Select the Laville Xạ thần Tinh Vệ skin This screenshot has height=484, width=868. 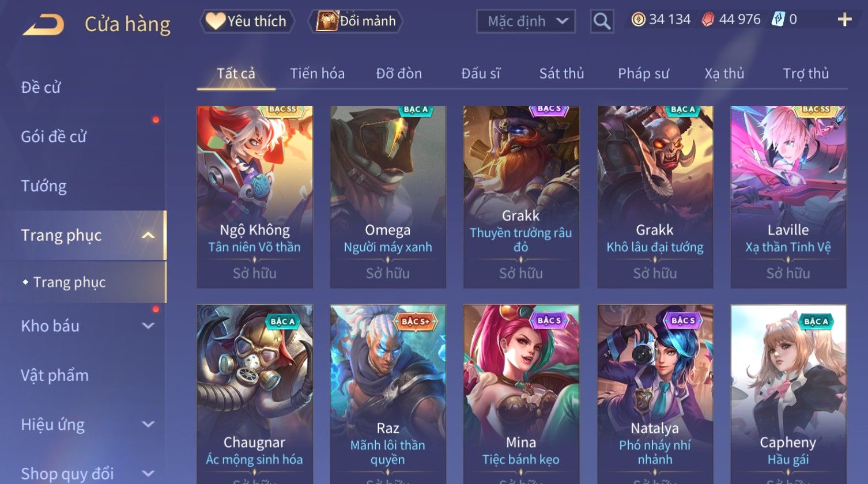(788, 197)
